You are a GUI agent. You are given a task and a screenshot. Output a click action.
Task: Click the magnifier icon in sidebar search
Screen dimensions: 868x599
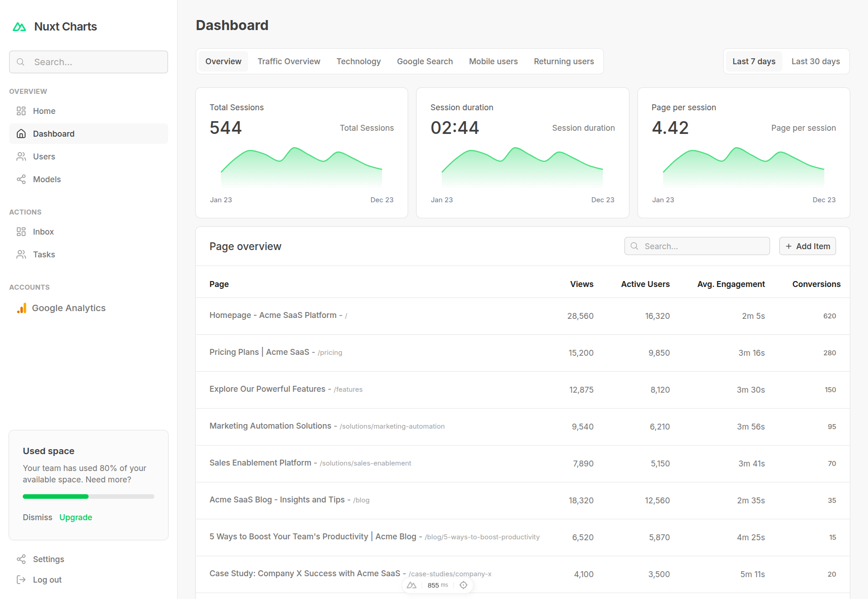[20, 62]
